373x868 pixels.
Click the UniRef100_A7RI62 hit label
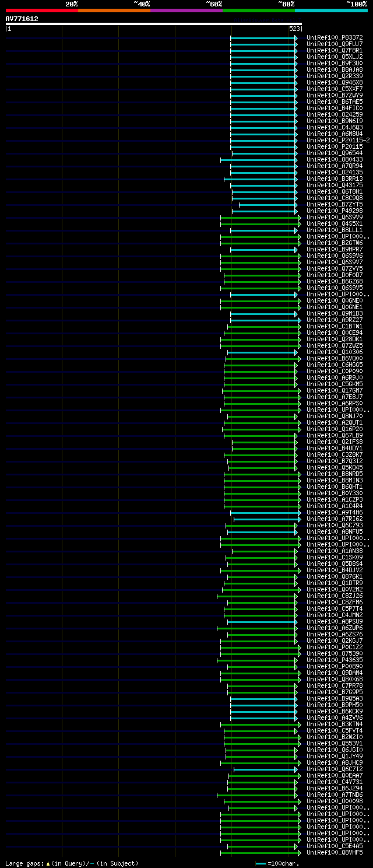coord(335,519)
